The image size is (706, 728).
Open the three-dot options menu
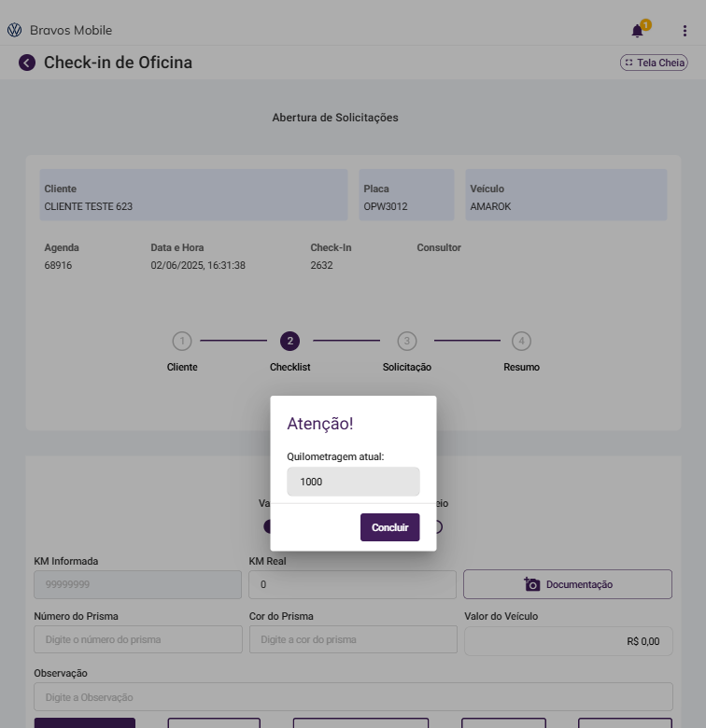click(x=685, y=31)
